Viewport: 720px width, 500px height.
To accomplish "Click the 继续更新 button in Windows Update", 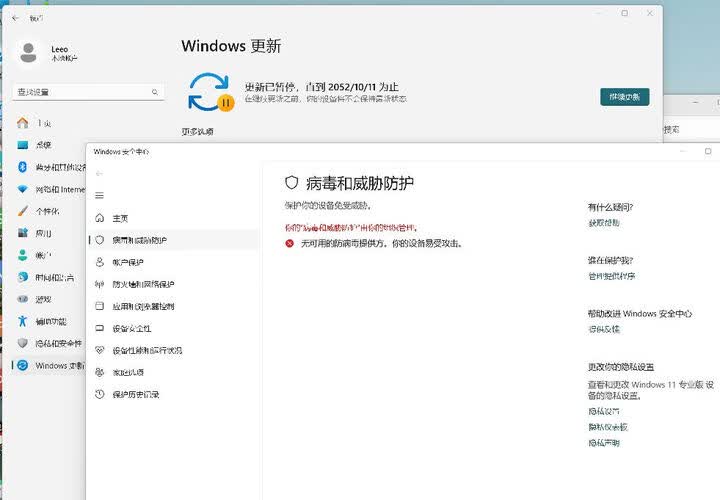I will (624, 97).
